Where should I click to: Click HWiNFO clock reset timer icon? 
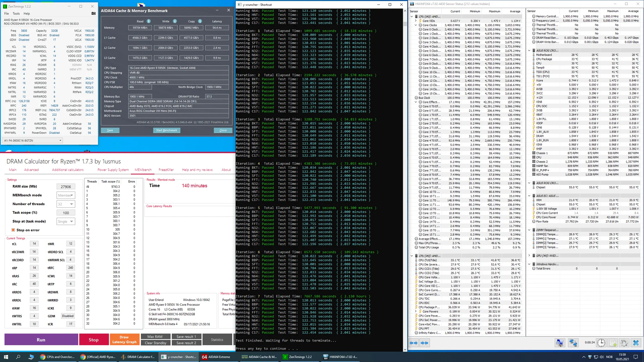[601, 343]
